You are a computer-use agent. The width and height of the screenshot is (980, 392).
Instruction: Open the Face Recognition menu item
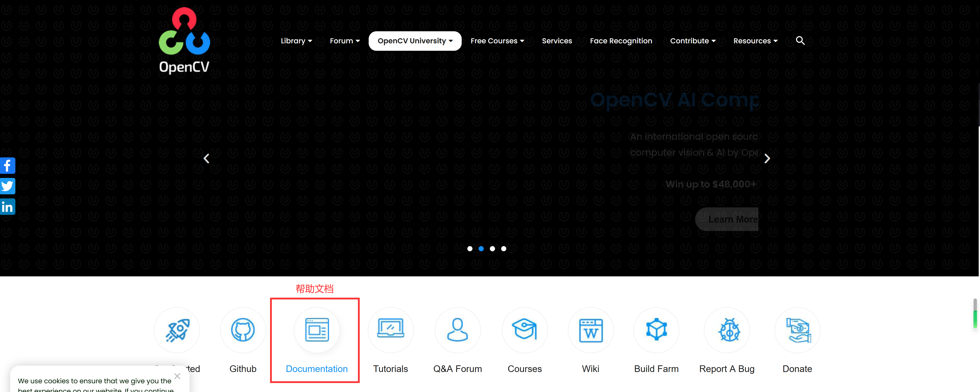[x=621, y=41]
